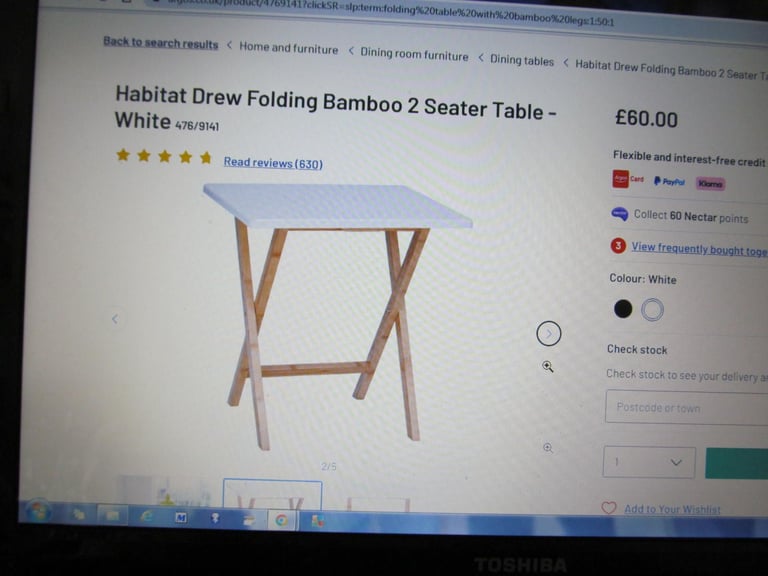Open Read reviews (630) link

[273, 163]
